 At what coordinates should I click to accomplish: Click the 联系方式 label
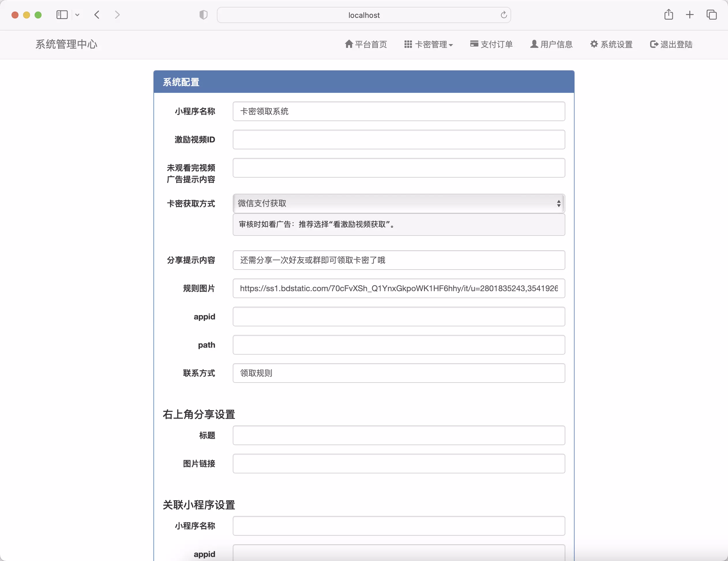pyautogui.click(x=199, y=373)
